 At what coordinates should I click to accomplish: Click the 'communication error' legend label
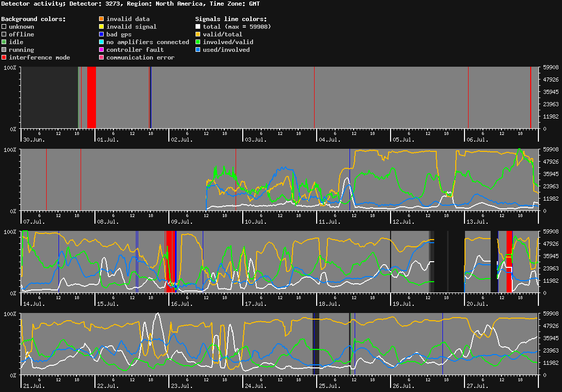coord(141,57)
